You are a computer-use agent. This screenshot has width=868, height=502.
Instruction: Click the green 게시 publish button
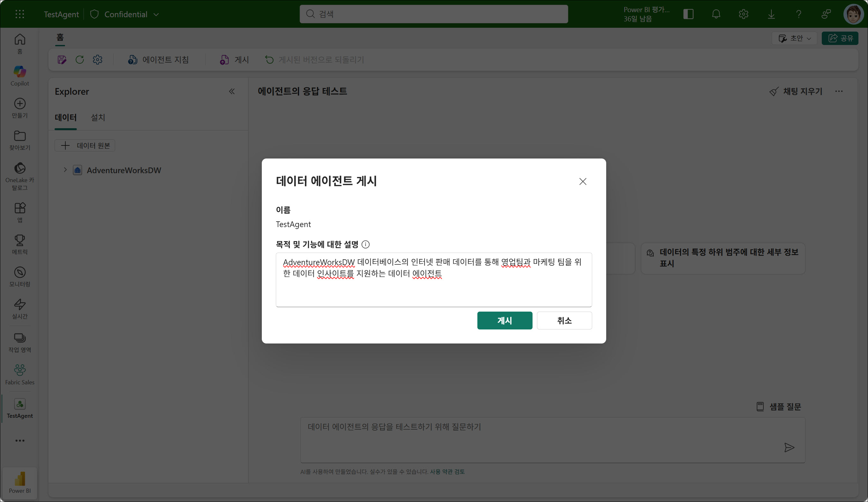504,321
